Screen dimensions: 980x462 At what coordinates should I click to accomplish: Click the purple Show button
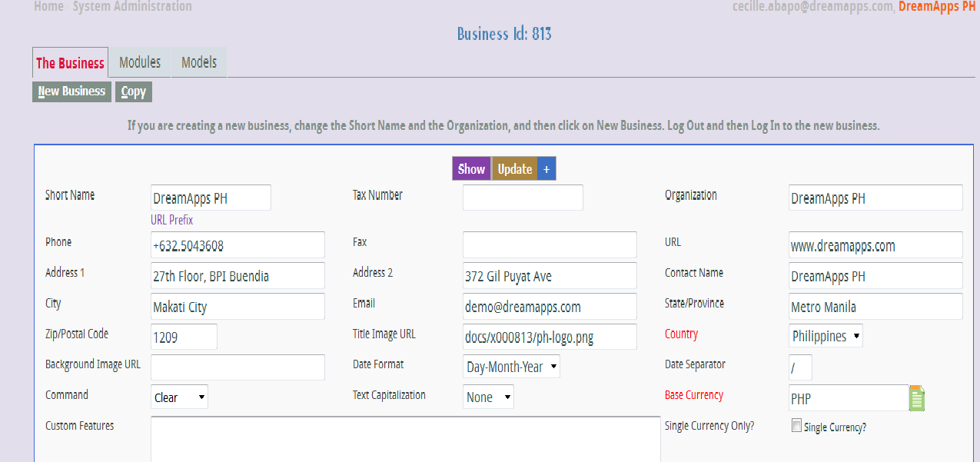click(472, 169)
